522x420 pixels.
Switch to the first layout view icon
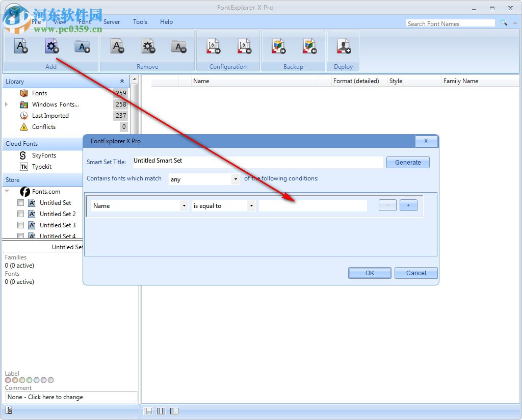(x=148, y=411)
